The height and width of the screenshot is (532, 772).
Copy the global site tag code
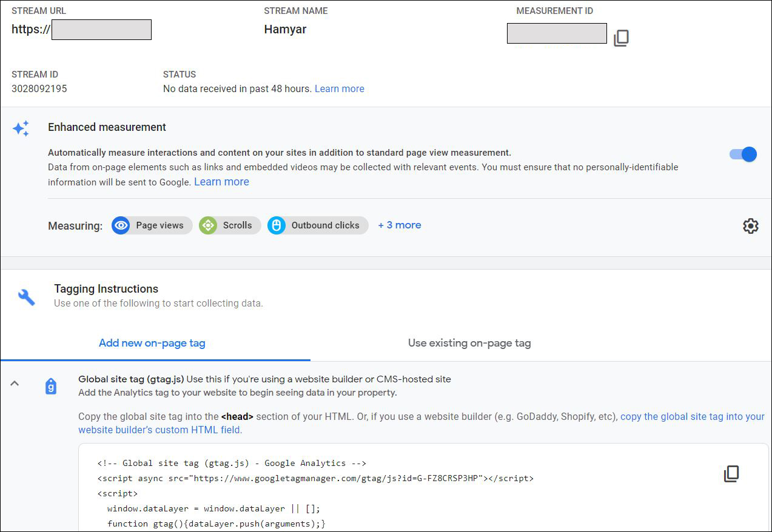(x=731, y=474)
